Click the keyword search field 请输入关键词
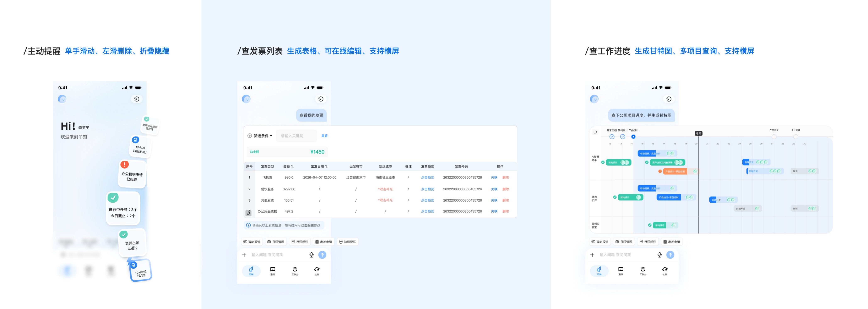Image resolution: width=868 pixels, height=309 pixels. click(x=297, y=136)
